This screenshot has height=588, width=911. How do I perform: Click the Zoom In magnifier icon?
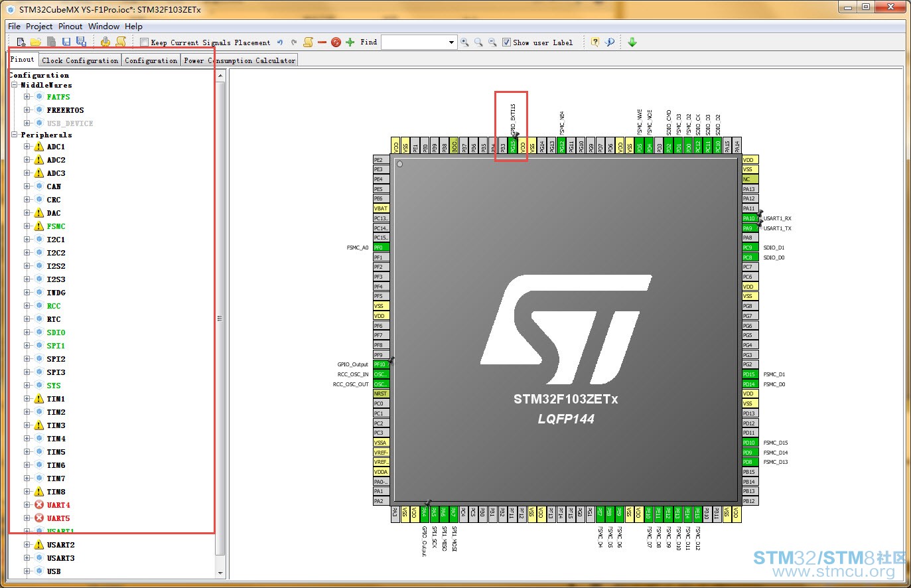coord(464,42)
